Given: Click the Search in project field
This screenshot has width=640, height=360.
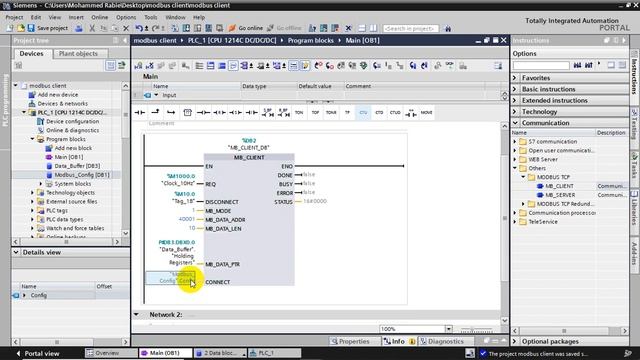Looking at the screenshot, I should point(411,28).
